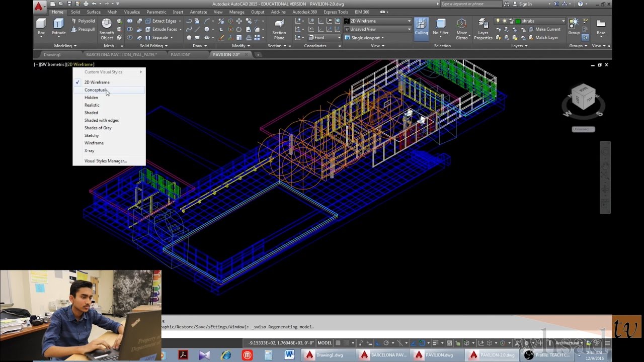
Task: Switch to the BARCELONA PAVILLION_ZEAL_PATEL file tab
Action: [x=121, y=54]
